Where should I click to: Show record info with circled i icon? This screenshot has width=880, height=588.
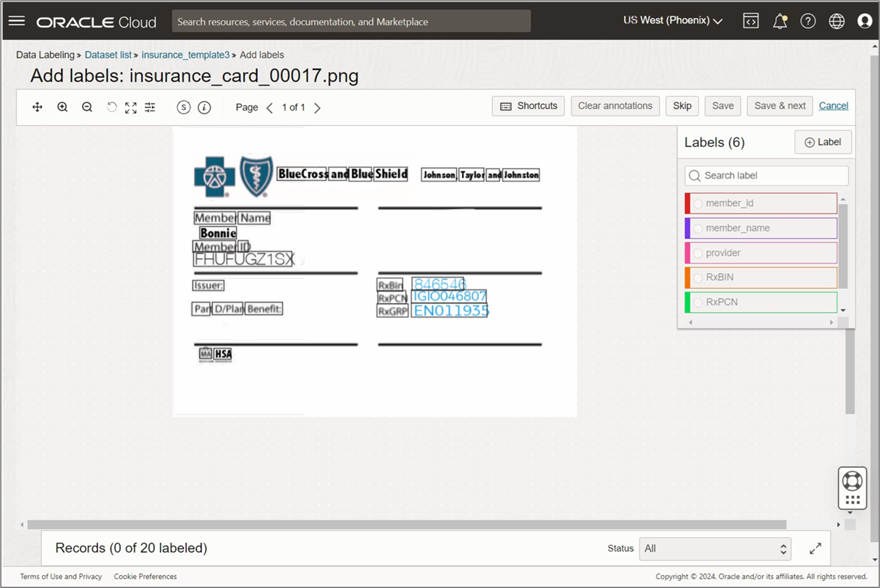(204, 107)
